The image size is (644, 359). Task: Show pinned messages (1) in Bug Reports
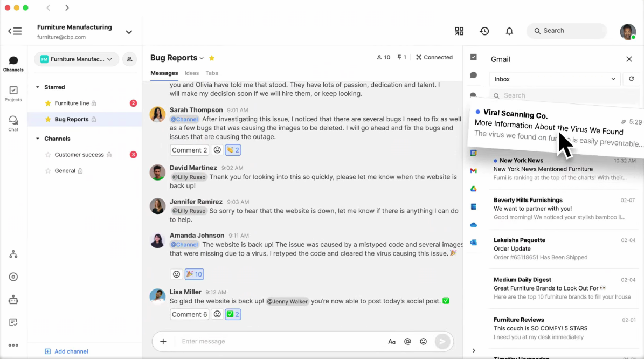coord(401,57)
